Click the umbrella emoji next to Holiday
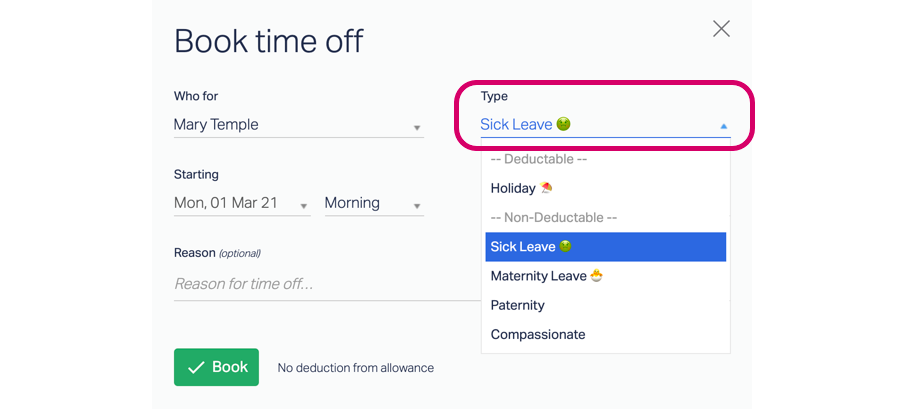904x409 pixels. [546, 187]
